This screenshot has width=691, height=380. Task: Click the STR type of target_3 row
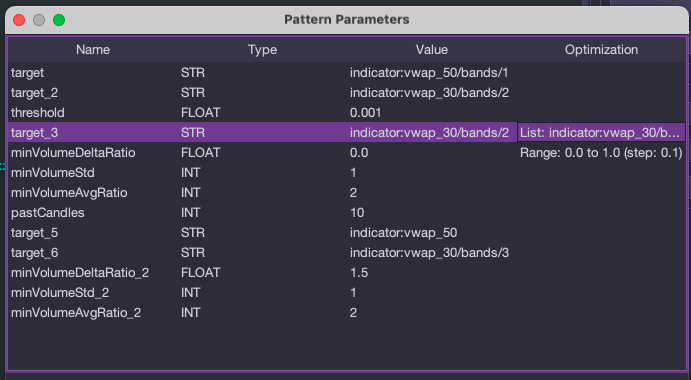[193, 132]
